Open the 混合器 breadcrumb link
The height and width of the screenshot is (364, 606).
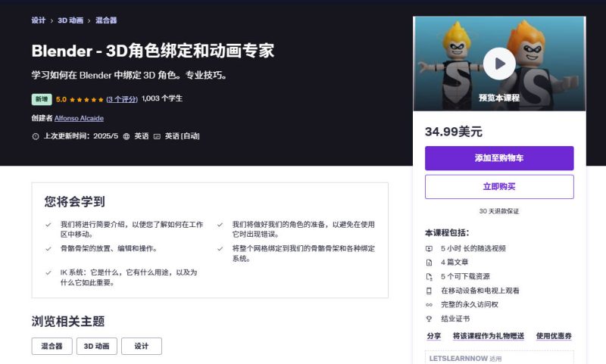[106, 20]
